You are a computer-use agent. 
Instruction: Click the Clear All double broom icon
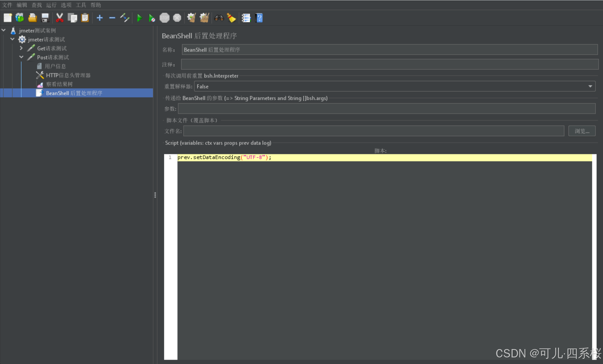coord(204,18)
